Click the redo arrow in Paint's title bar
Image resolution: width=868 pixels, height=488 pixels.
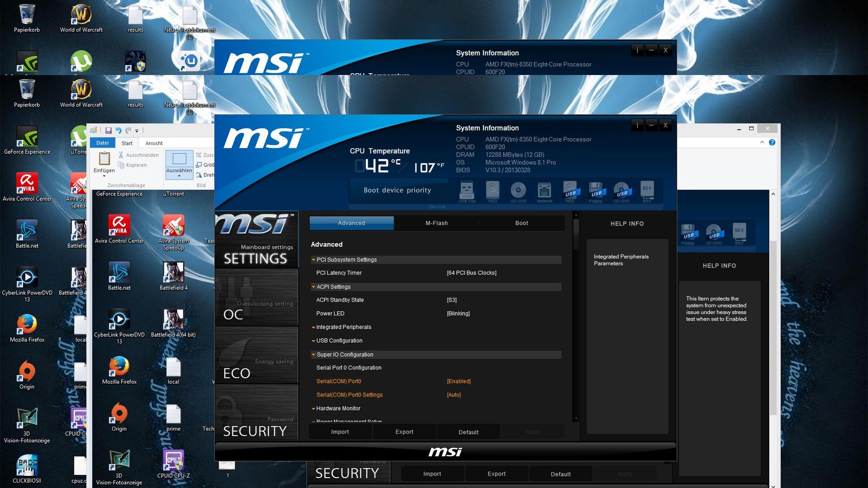[128, 131]
